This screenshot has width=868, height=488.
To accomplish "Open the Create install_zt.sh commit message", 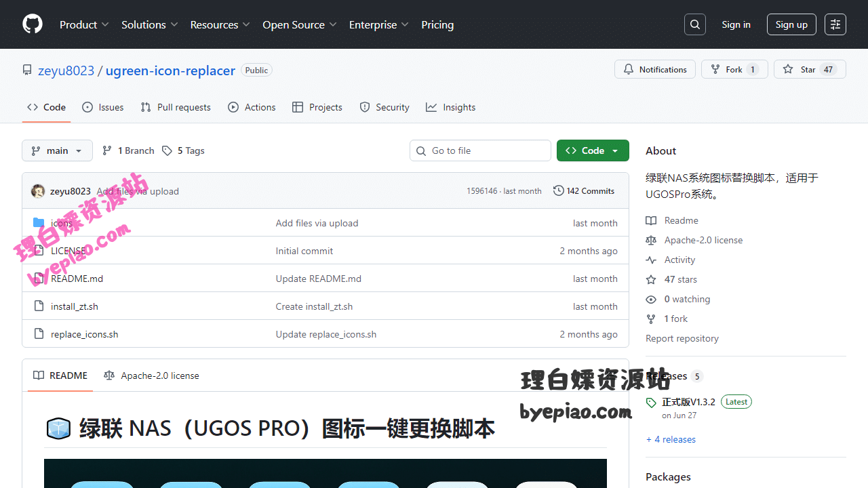I will pos(315,306).
